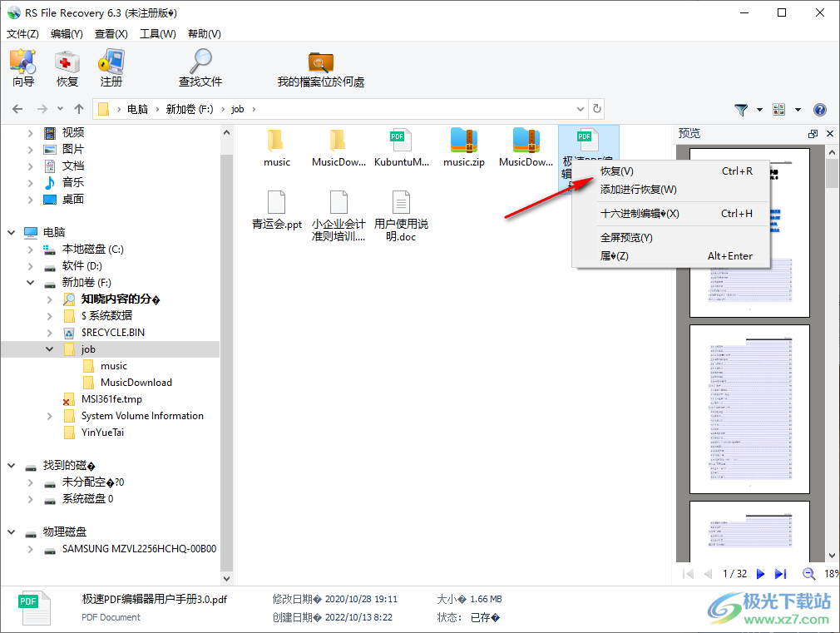Select 系统磁盘 0 in tree
The height and width of the screenshot is (633, 840).
click(87, 499)
